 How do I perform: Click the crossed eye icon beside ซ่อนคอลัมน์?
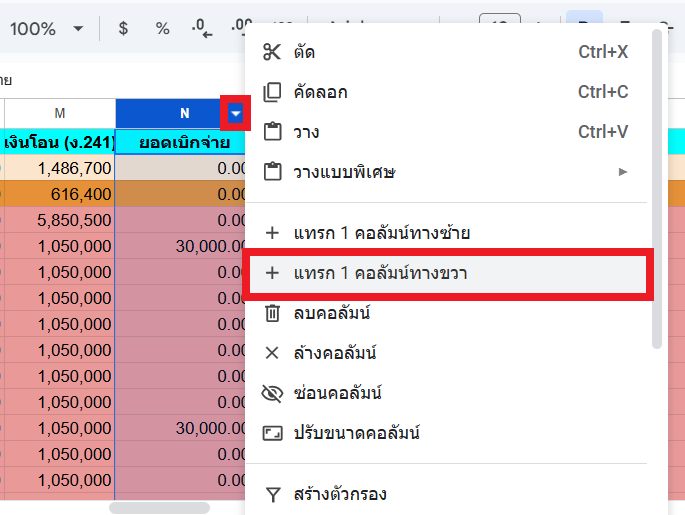click(x=272, y=393)
